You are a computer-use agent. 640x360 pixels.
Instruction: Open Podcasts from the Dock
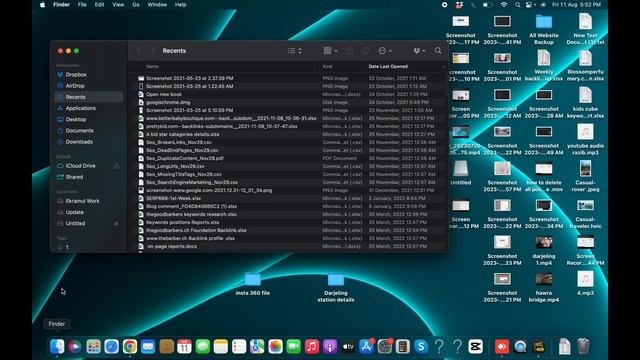point(330,347)
